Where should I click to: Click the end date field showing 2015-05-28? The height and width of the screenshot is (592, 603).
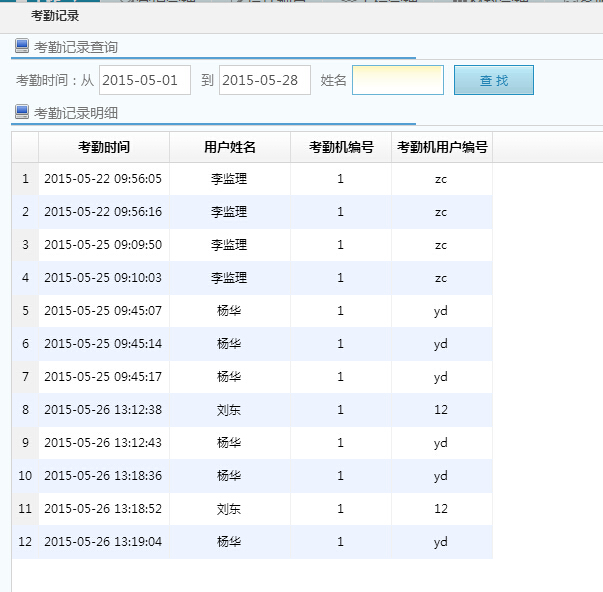coord(265,80)
